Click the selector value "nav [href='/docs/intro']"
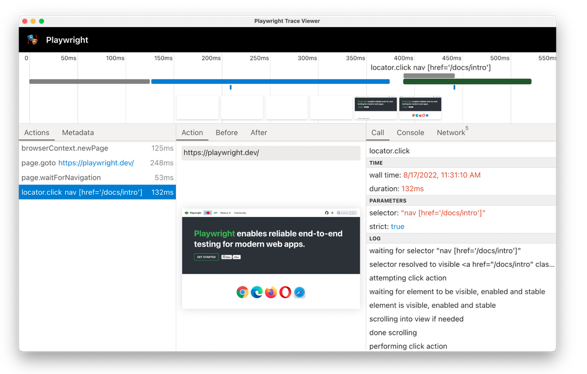 [443, 213]
